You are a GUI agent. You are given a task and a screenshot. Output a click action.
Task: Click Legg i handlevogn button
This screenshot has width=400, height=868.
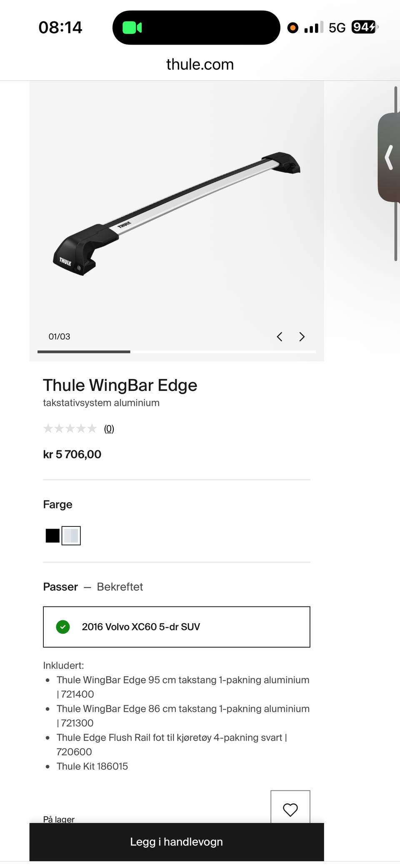(177, 842)
